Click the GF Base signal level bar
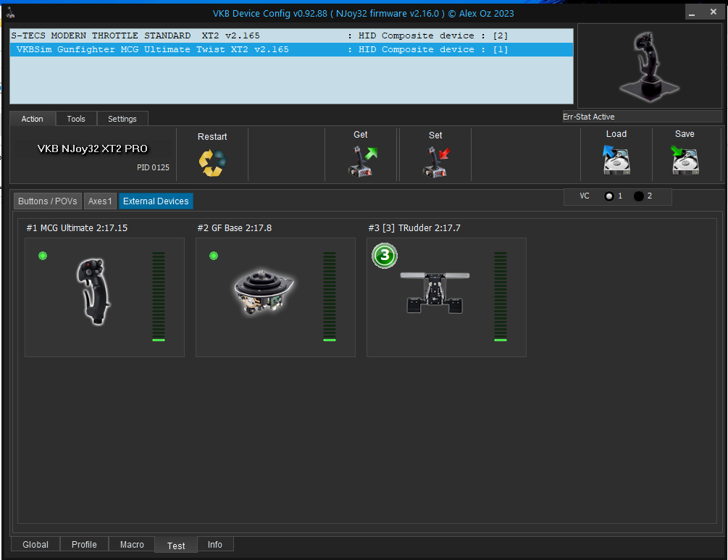The width and height of the screenshot is (728, 560). (330, 297)
